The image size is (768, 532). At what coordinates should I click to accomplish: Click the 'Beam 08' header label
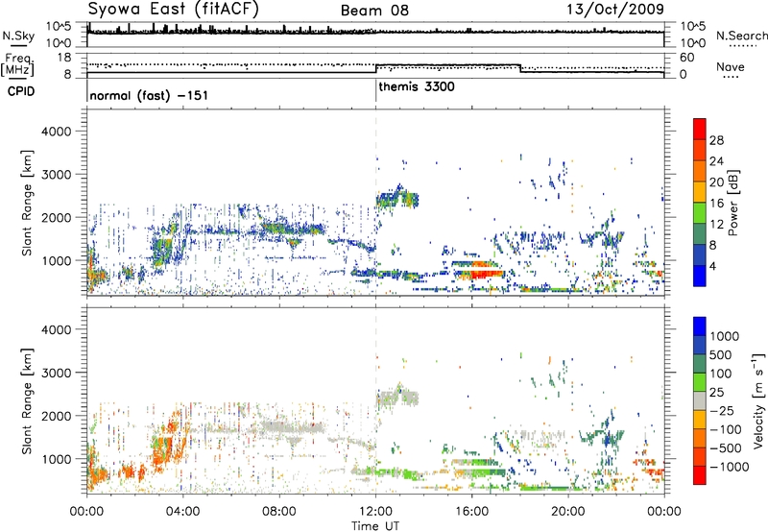[x=374, y=11]
